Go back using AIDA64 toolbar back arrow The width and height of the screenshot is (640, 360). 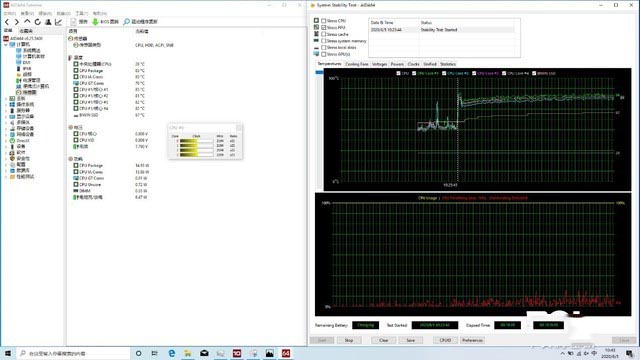point(7,22)
